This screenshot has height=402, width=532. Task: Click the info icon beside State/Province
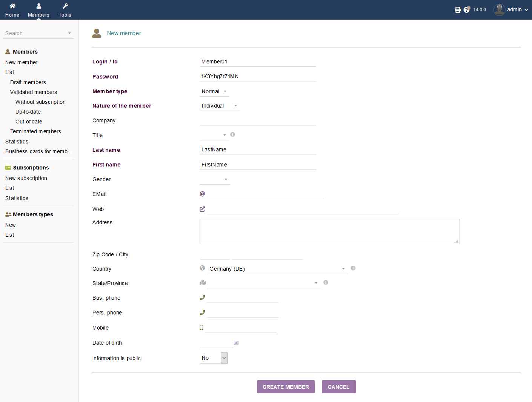click(326, 282)
